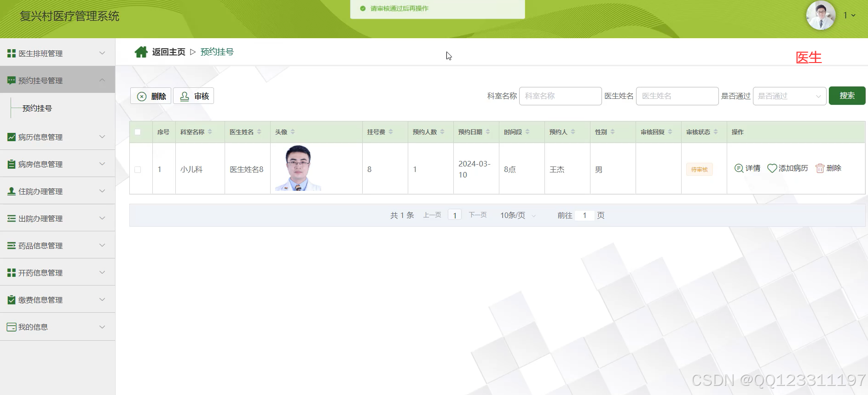
Task: Expand the 缴费信息管理 menu
Action: coord(102,300)
